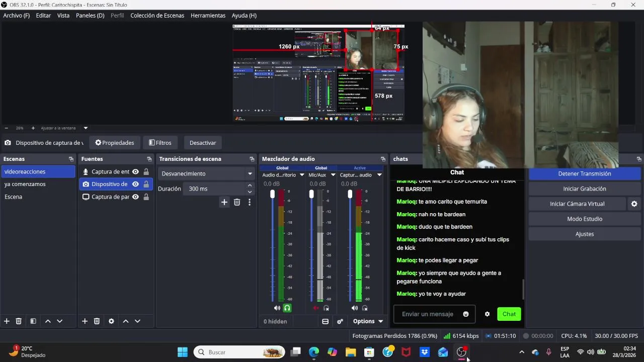Add a new source in Fuentes panel
This screenshot has width=644, height=362.
pos(85,321)
